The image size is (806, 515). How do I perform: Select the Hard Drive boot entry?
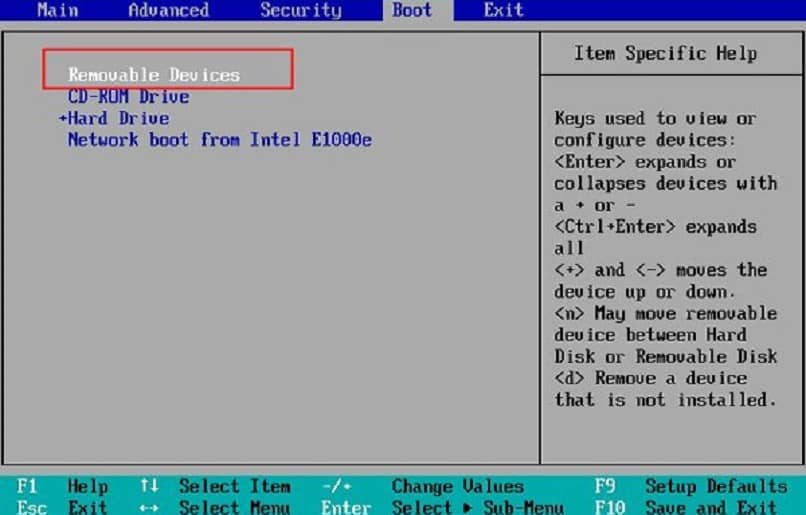click(118, 118)
